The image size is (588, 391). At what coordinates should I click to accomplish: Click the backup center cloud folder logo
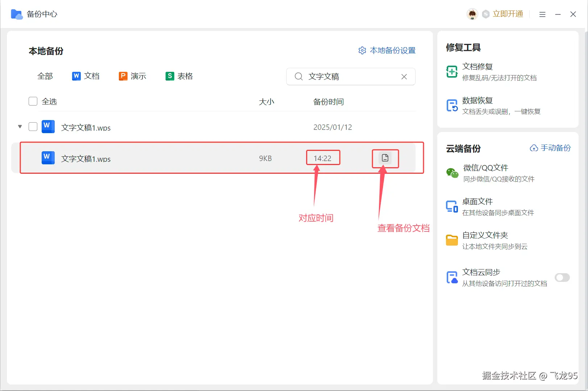[x=17, y=14]
